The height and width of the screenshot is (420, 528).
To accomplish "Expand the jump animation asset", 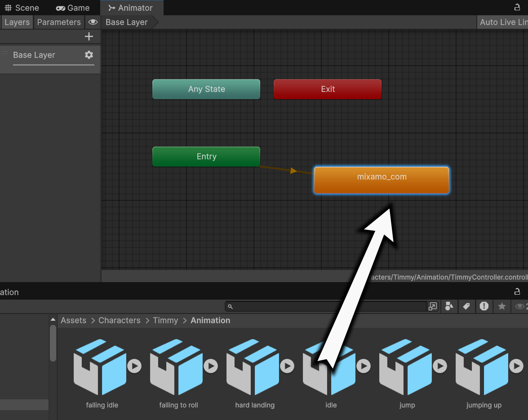I will click(x=440, y=366).
